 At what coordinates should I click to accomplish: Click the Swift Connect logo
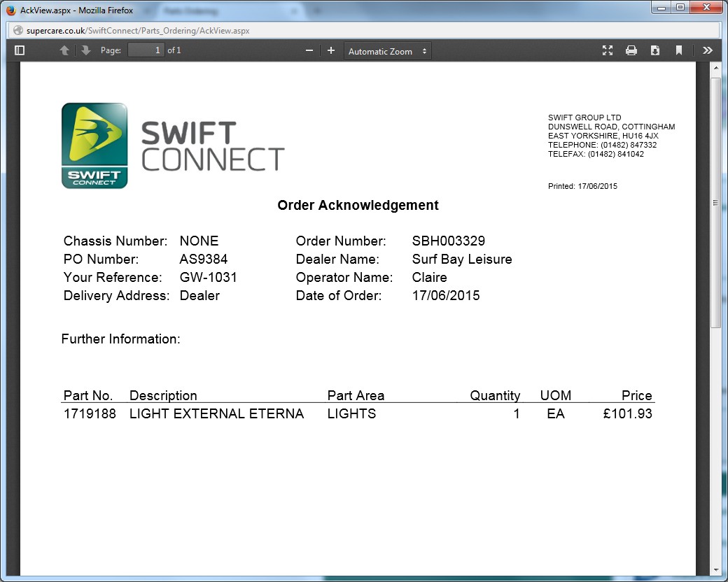pos(172,146)
